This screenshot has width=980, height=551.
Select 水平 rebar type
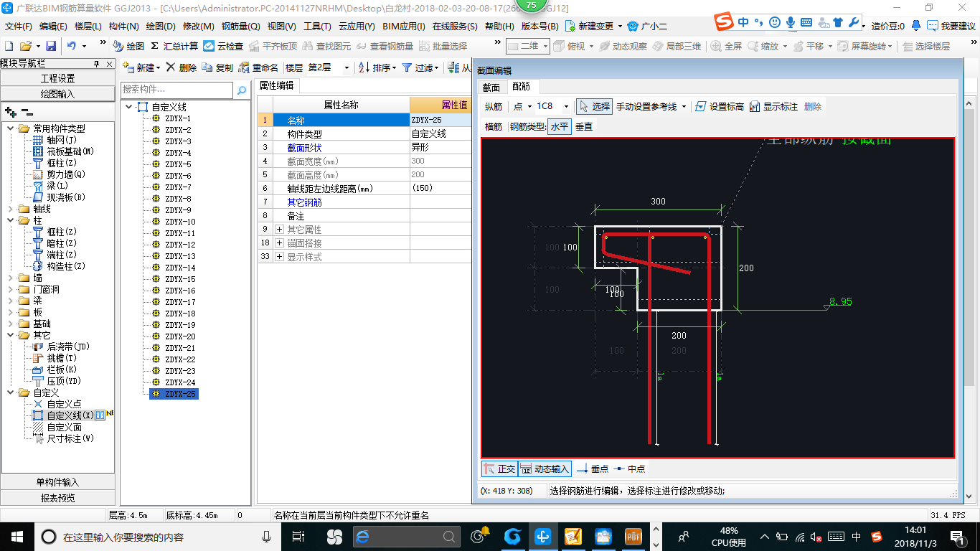pyautogui.click(x=560, y=126)
